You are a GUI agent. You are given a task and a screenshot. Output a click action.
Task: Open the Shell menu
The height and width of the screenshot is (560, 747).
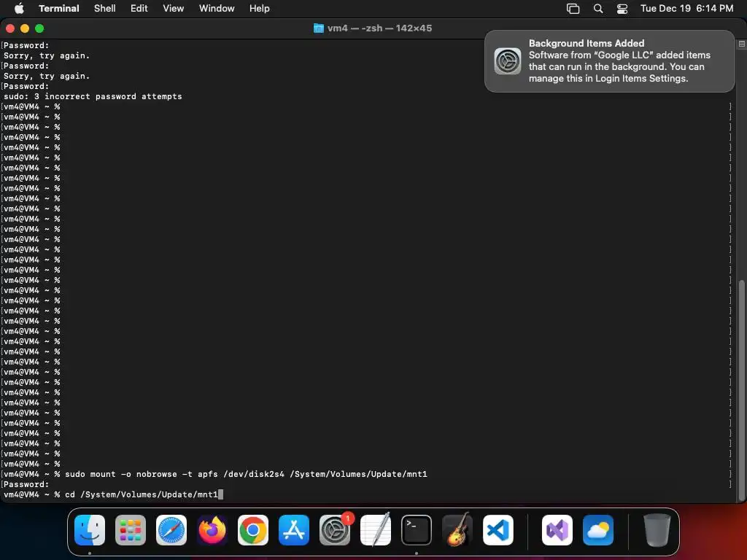(x=105, y=8)
